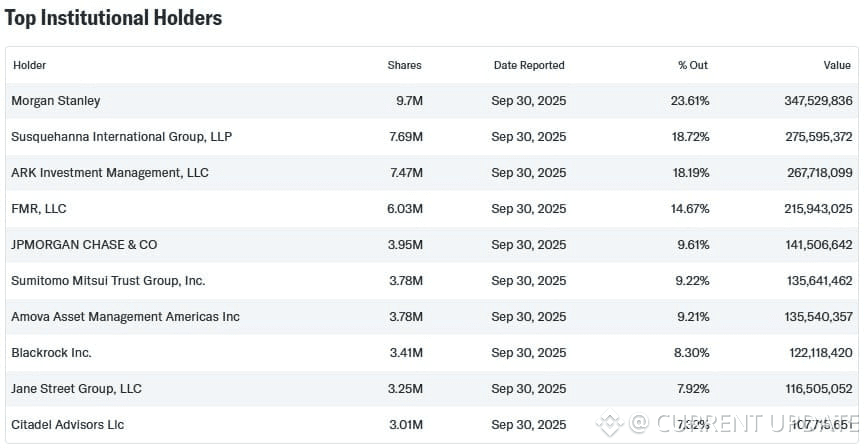Viewport: 867px width, 448px height.
Task: Click the Blackrock Inc. holder name
Action: point(51,353)
